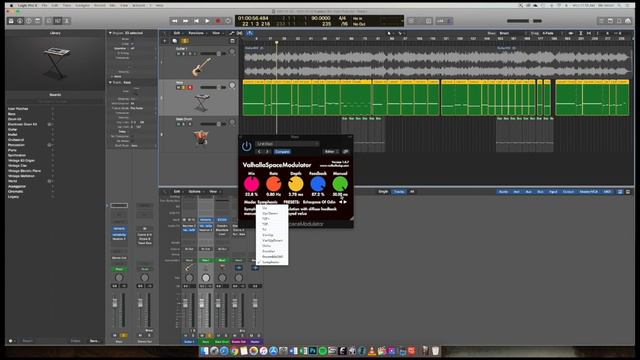Screen dimensions: 640x360
Task: Click the duplicate track button
Action: 175,41
